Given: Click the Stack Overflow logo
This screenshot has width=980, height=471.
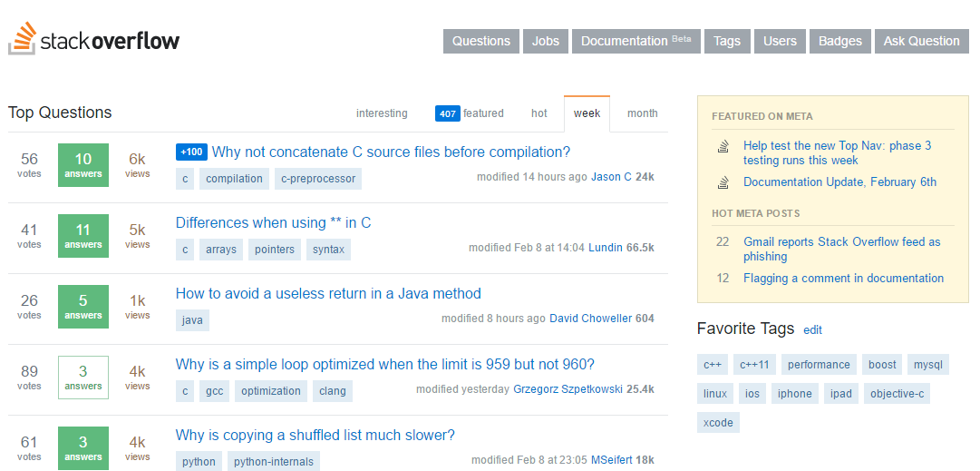Looking at the screenshot, I should (94, 39).
